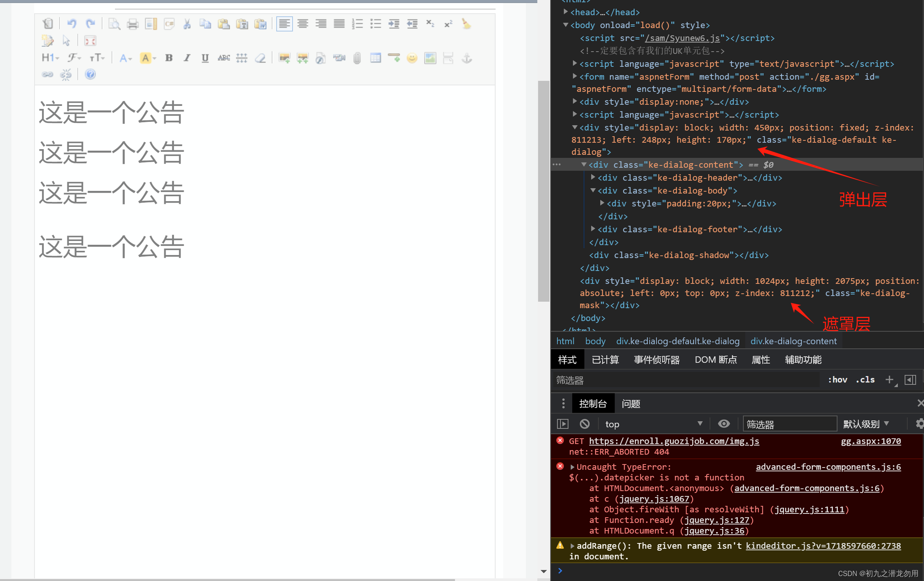This screenshot has width=924, height=581.
Task: Toggle bold formatting
Action: (169, 58)
